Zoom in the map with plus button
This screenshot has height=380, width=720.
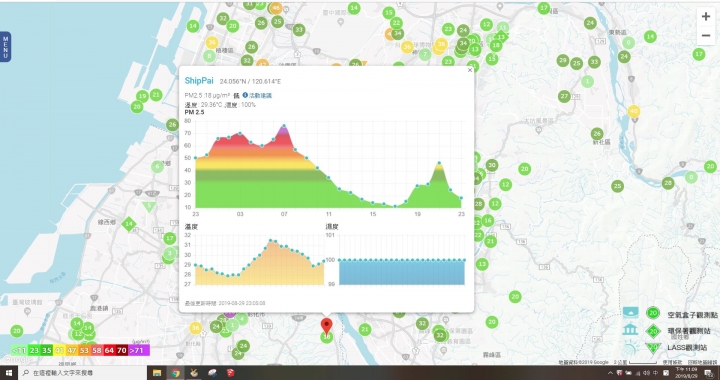click(x=706, y=17)
